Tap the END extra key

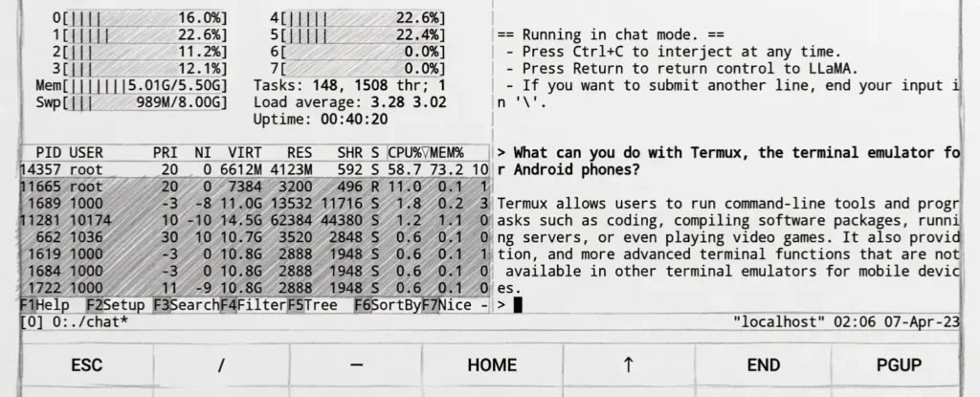(x=763, y=365)
